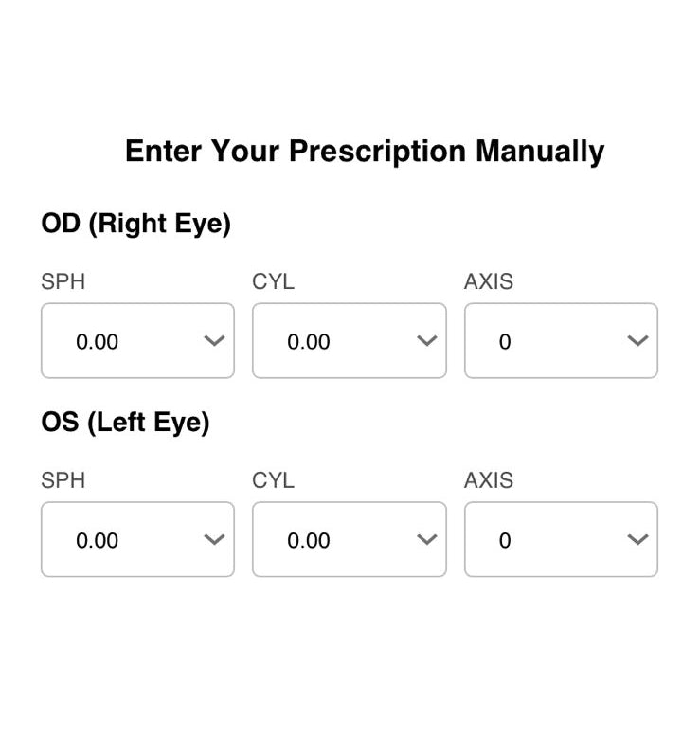Click the chevron arrow in OS SPH field
The image size is (700, 740).
tap(214, 540)
